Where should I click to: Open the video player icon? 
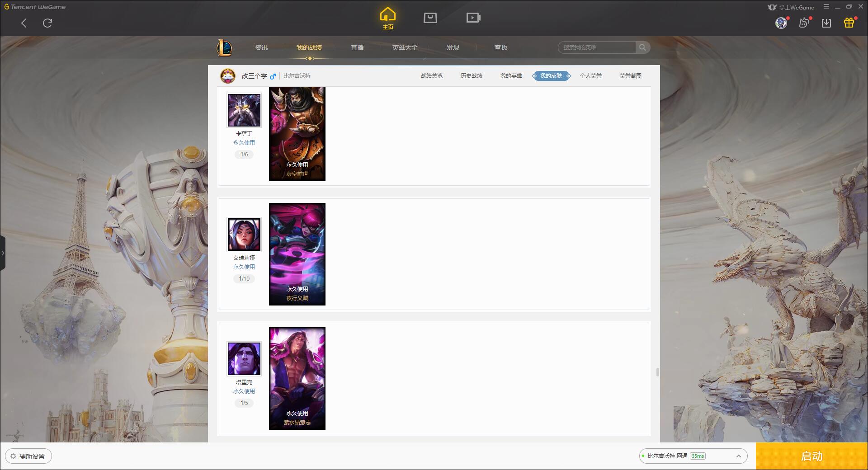coord(473,18)
